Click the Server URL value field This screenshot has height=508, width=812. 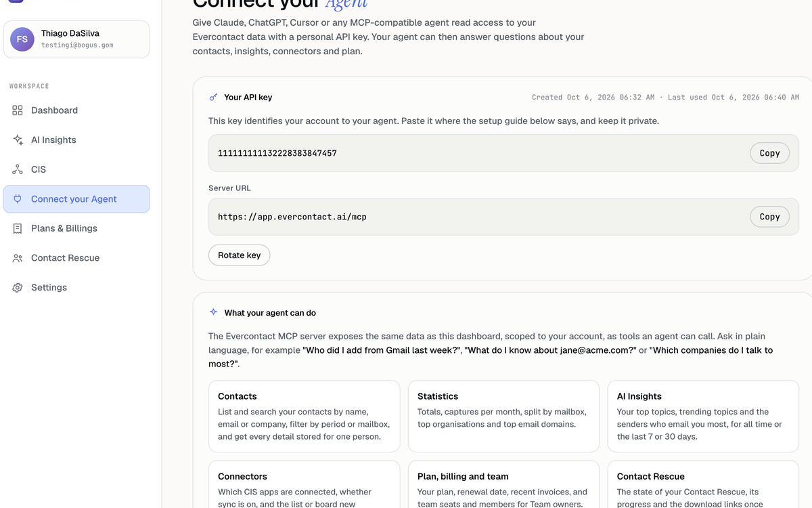click(503, 217)
